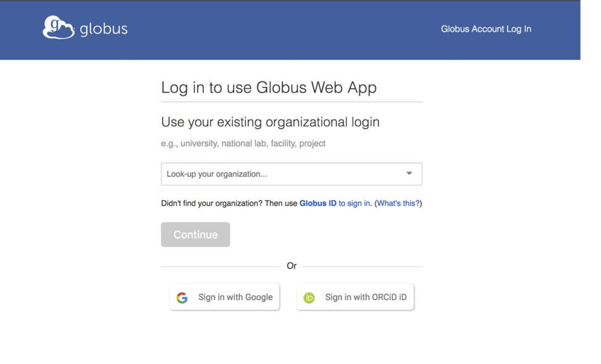Click the grey Continue button
601x364 pixels.
point(195,235)
